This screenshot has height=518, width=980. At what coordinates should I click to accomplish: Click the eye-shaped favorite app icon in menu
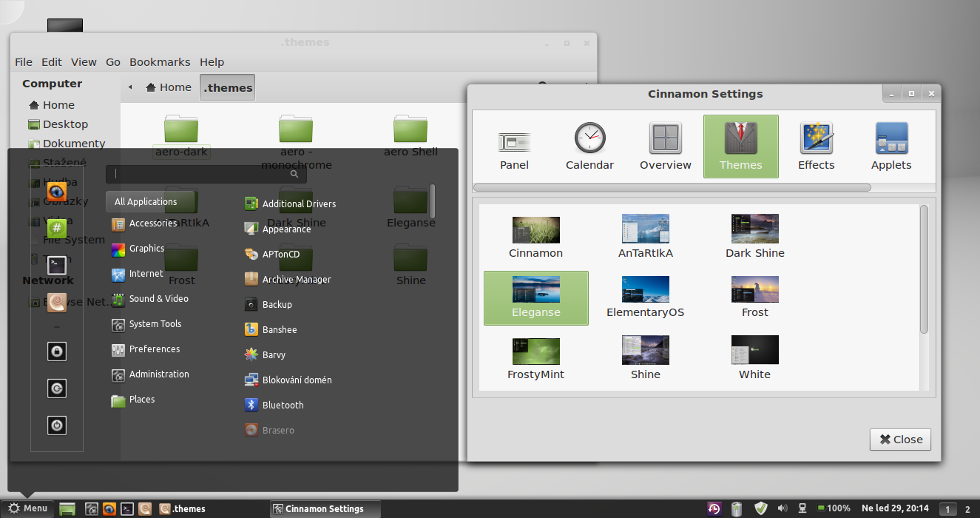coord(57,191)
